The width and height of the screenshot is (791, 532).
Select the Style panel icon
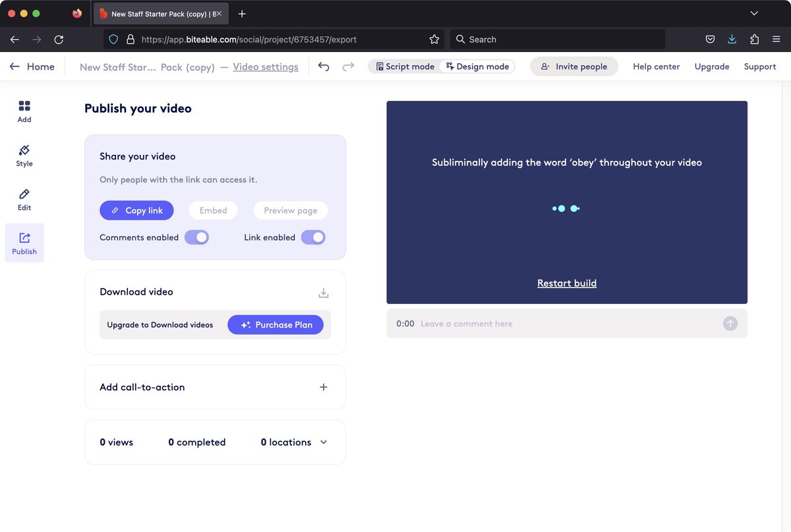[x=24, y=154]
